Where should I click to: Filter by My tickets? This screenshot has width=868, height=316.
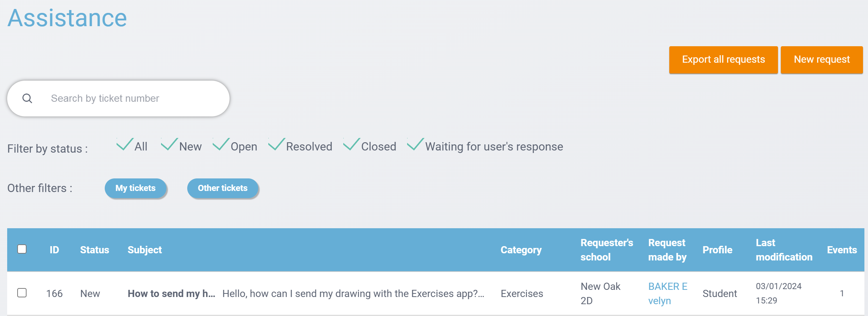point(136,188)
